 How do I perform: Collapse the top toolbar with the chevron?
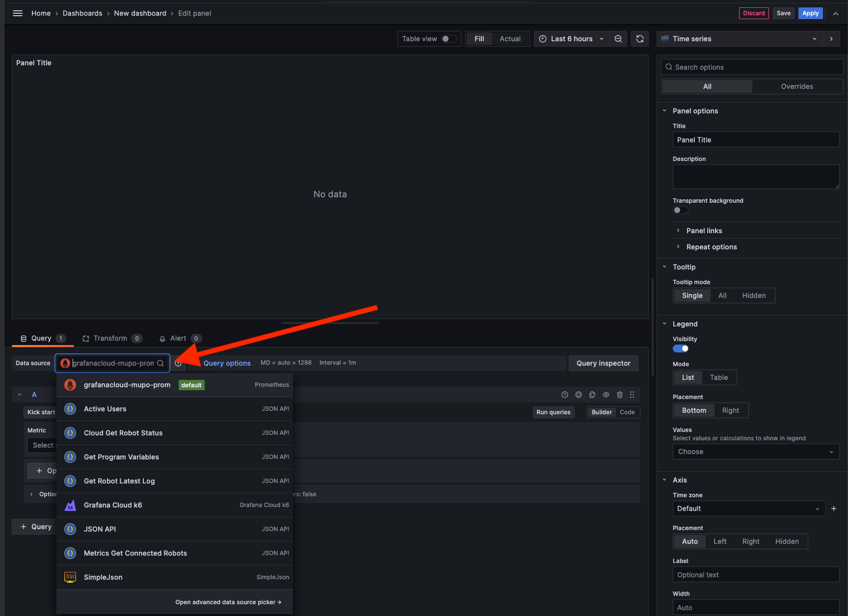tap(835, 13)
